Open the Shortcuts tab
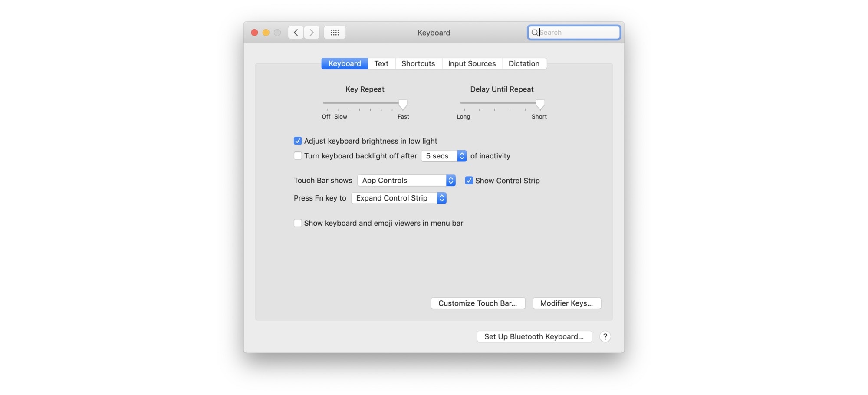Viewport: 868px width, 395px height. 418,63
